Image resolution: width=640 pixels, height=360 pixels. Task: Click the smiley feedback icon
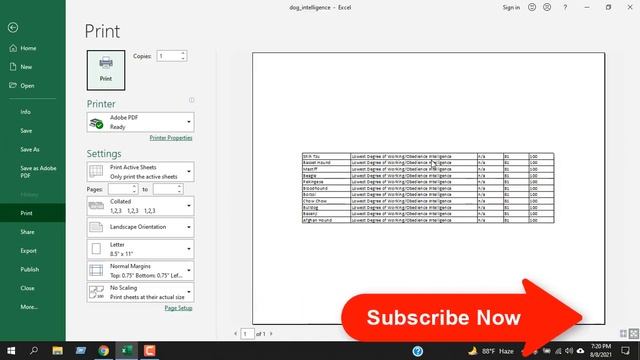[x=532, y=7]
